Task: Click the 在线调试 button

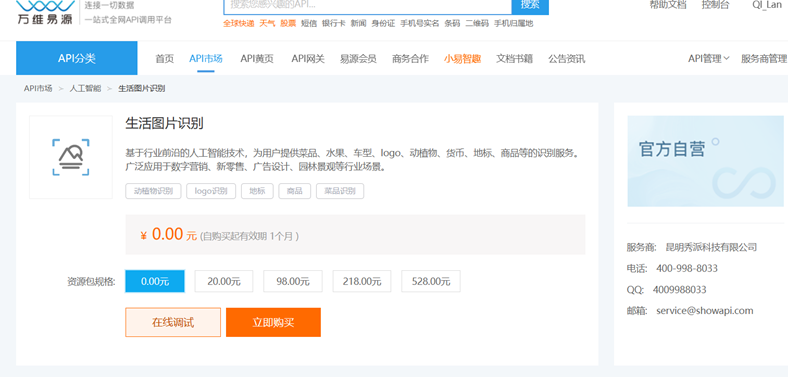Action: 173,322
